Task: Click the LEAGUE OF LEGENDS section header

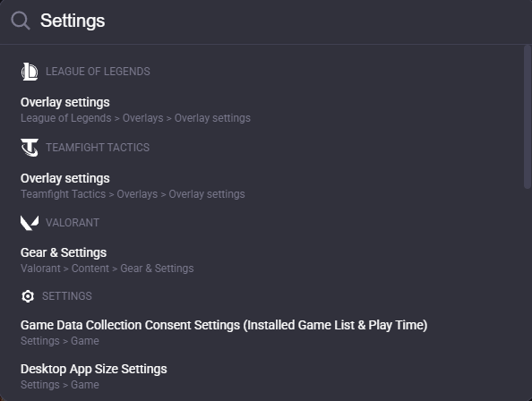Action: tap(98, 72)
